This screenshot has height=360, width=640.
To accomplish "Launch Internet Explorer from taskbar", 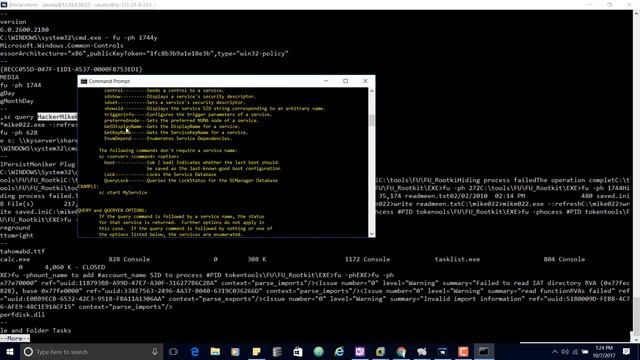I will click(339, 352).
